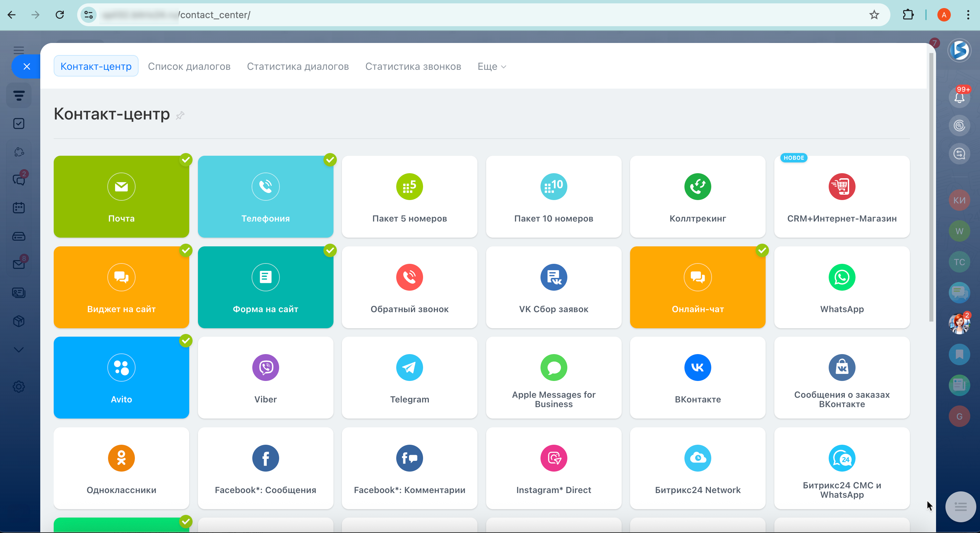Open the Коллтрекинг tile

point(697,196)
